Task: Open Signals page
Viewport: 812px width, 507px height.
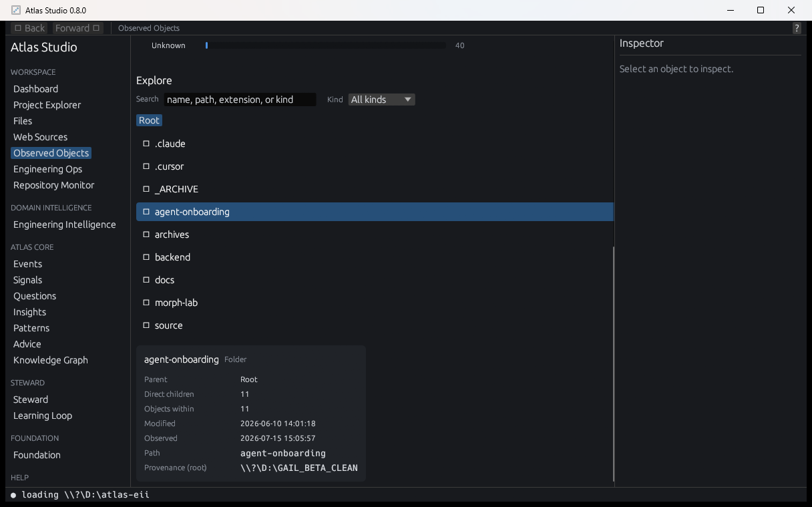Action: pyautogui.click(x=27, y=280)
